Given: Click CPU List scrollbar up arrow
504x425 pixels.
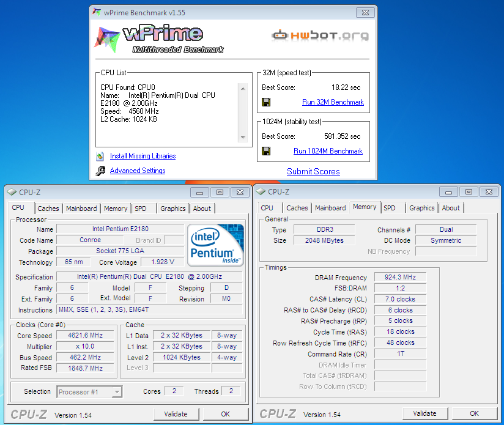Looking at the screenshot, I should [243, 89].
